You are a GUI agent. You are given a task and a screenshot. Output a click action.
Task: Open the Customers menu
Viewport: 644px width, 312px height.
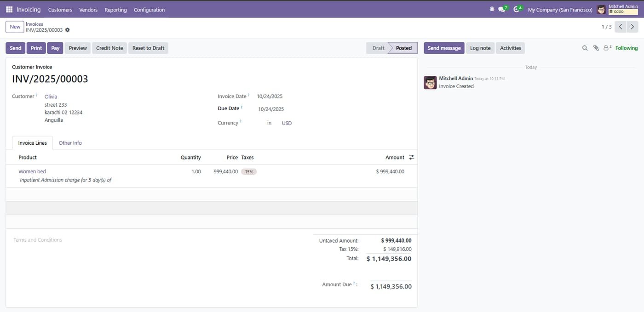60,10
